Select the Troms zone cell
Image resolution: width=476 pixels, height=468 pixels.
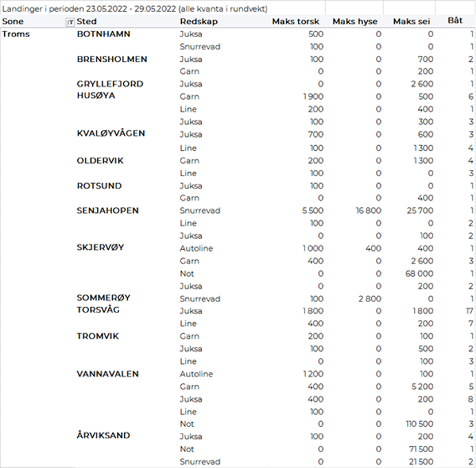(x=17, y=34)
